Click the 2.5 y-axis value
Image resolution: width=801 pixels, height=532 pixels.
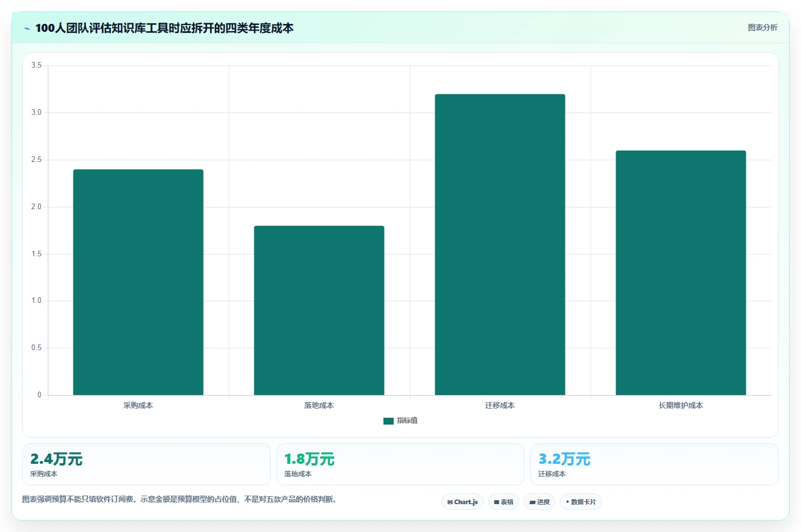click(x=36, y=160)
